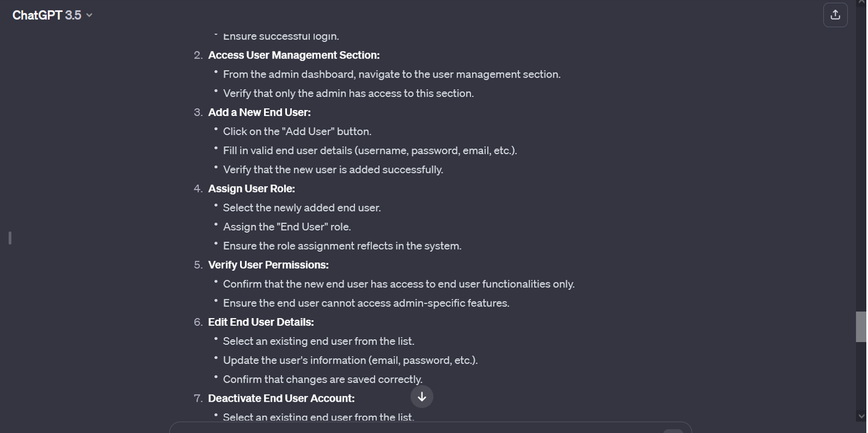Click 'Confirm that changes are saved correctly' text

click(x=323, y=379)
